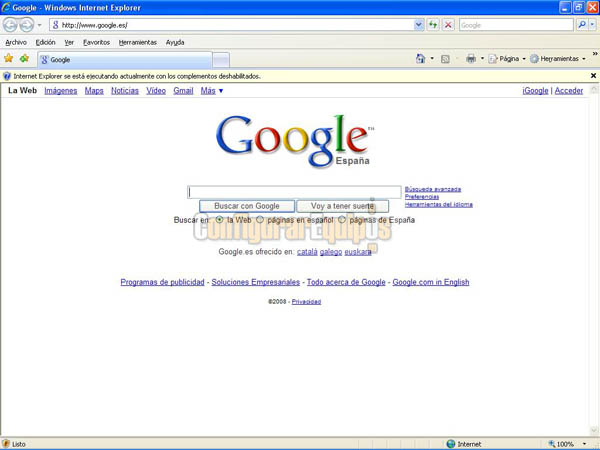The height and width of the screenshot is (450, 600).
Task: Click the Add to Favorites icon
Action: [x=24, y=59]
